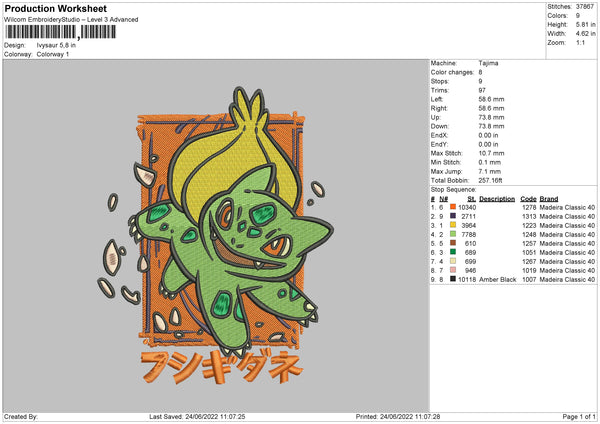
Task: Click the barcode under the worksheet title
Action: [60, 32]
